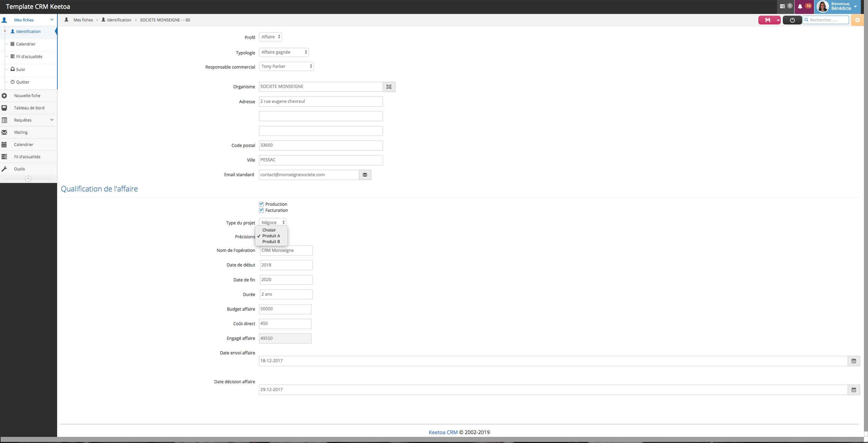Click the Organisme lookup icon button

pyautogui.click(x=389, y=87)
